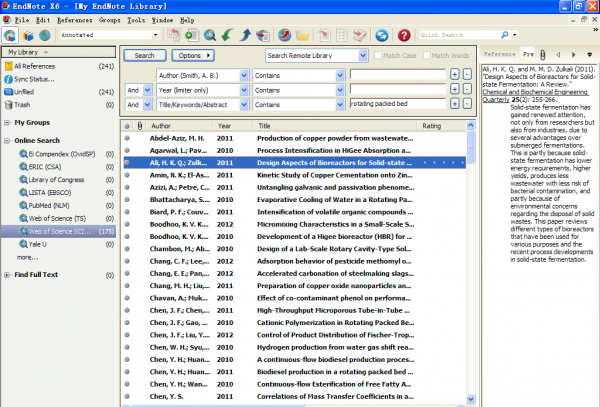The height and width of the screenshot is (407, 600).
Task: Toggle read status dot for Abdel-Aziz row
Action: pyautogui.click(x=127, y=138)
